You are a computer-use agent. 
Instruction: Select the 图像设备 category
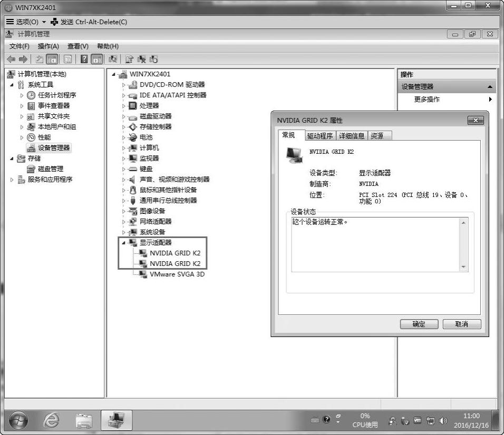(152, 211)
